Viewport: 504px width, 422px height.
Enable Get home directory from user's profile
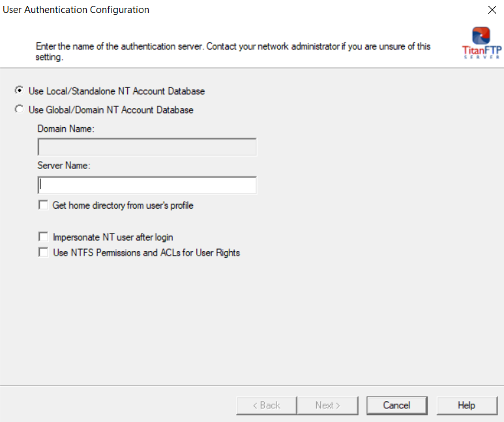tap(44, 205)
